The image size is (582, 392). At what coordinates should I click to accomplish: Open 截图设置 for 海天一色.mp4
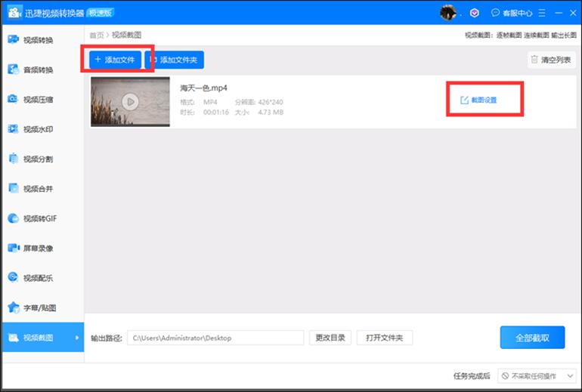tap(478, 100)
